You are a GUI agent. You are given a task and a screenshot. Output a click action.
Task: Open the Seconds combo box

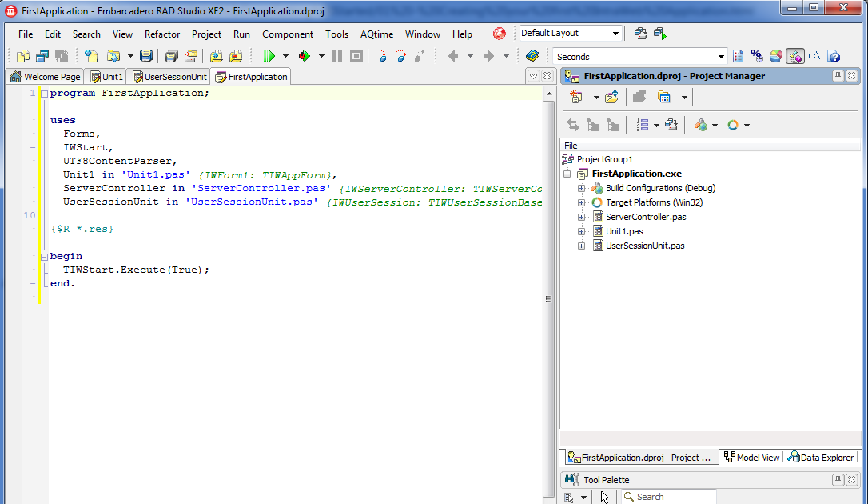click(721, 57)
